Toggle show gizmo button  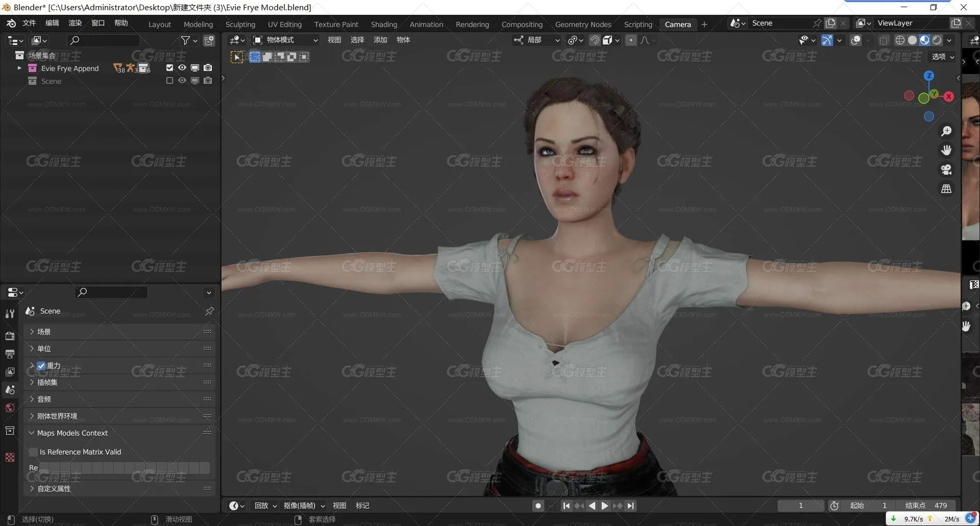click(827, 40)
